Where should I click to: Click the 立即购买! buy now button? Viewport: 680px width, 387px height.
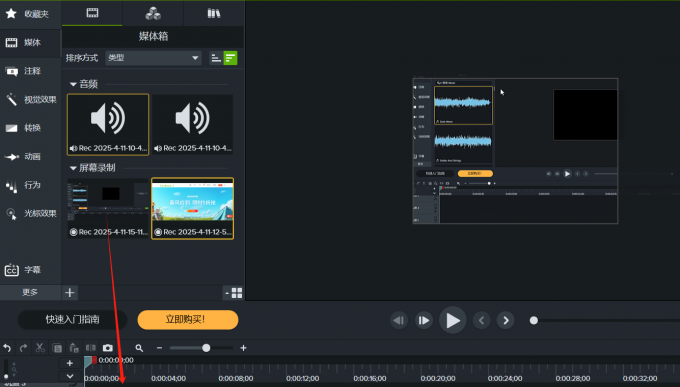click(188, 320)
